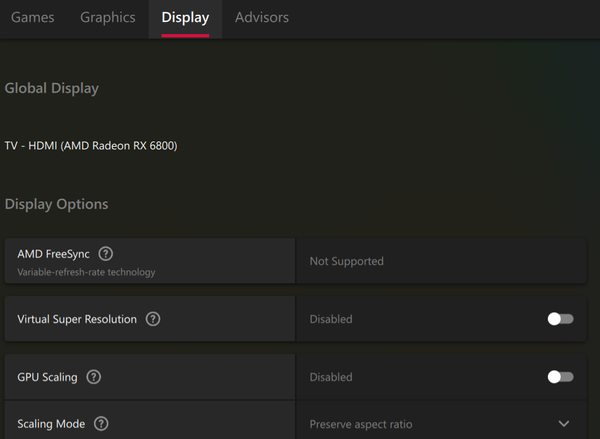Click the Preserve aspect ratio value
Viewport: 600px width, 439px height.
(360, 424)
